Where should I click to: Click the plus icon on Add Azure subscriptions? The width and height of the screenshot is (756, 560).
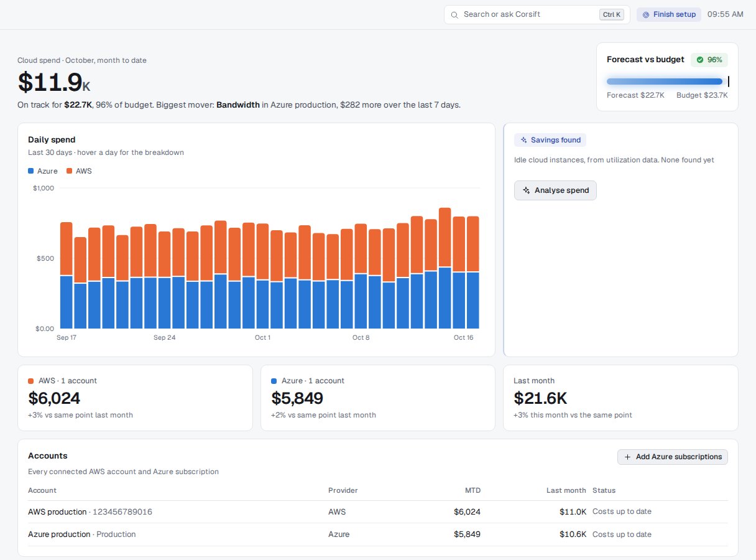click(x=627, y=457)
